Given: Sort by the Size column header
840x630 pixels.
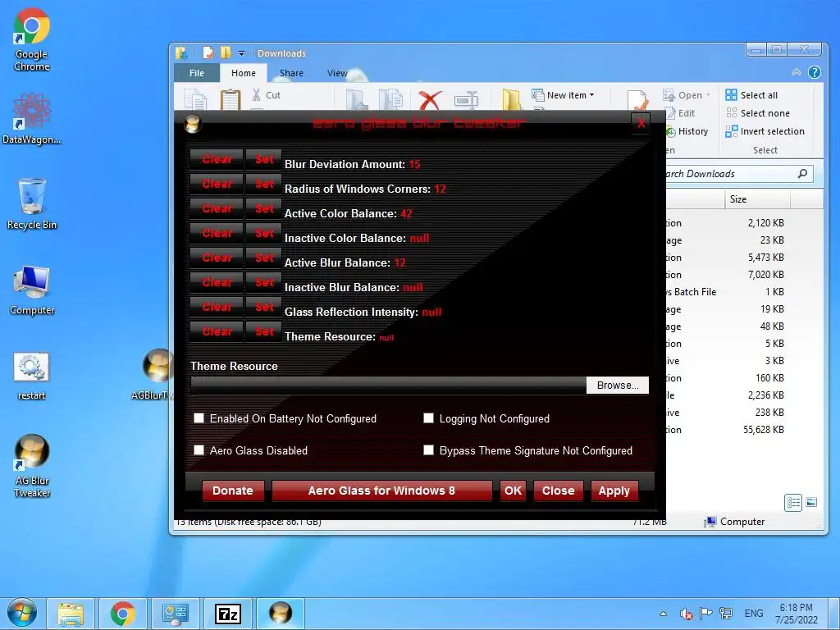Looking at the screenshot, I should (757, 199).
